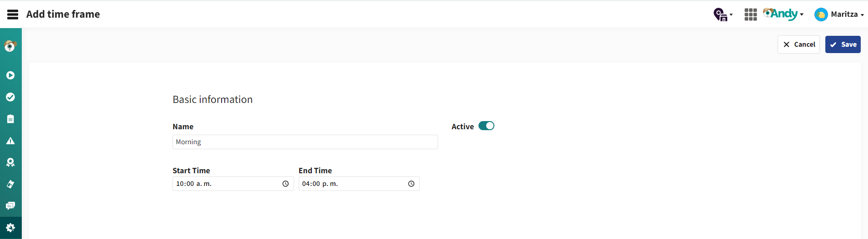Open the Start Time clock picker
This screenshot has height=239, width=868.
pyautogui.click(x=286, y=184)
